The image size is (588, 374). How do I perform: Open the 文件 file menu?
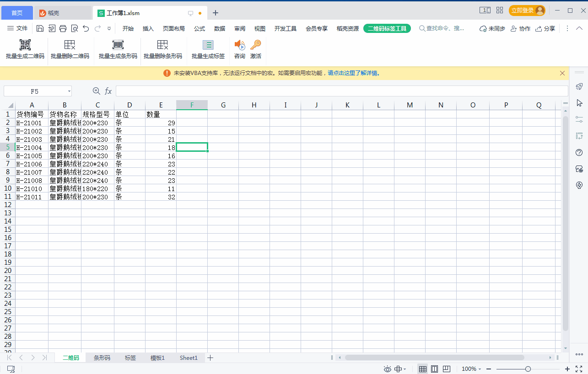17,28
